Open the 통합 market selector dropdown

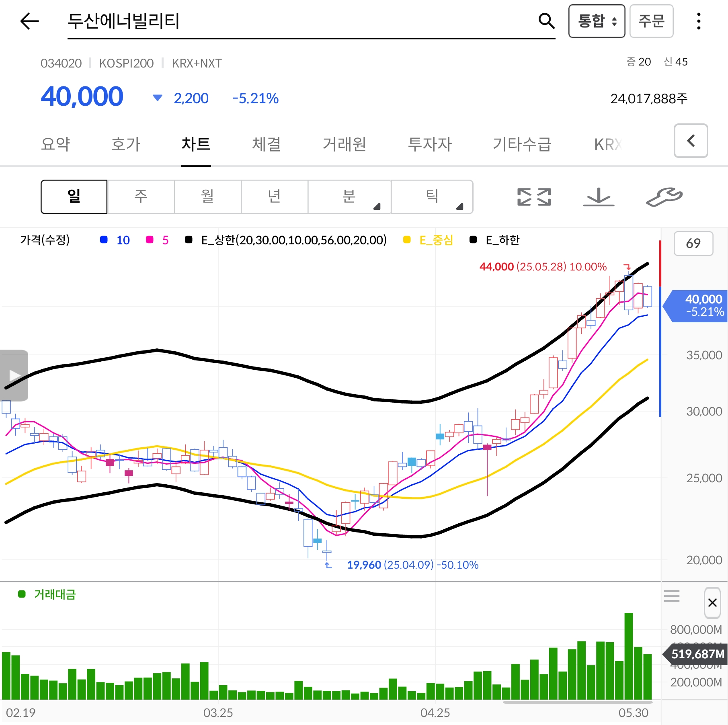(x=597, y=21)
